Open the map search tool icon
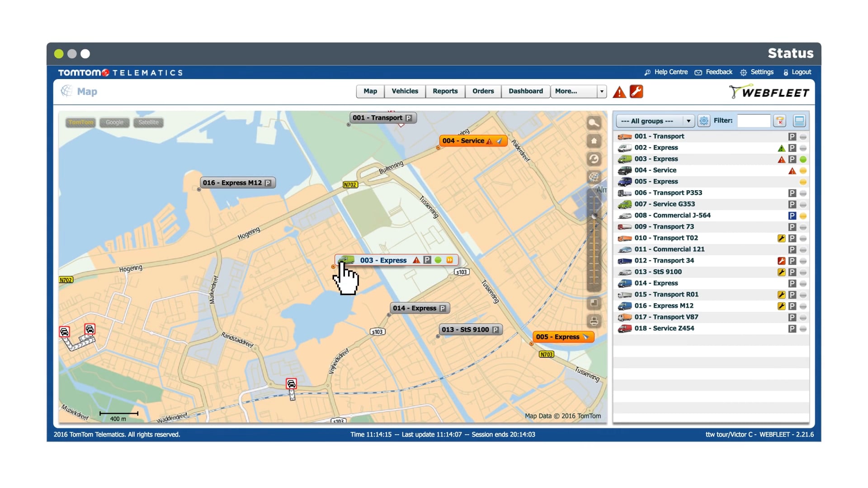The image size is (868, 488). tap(594, 122)
